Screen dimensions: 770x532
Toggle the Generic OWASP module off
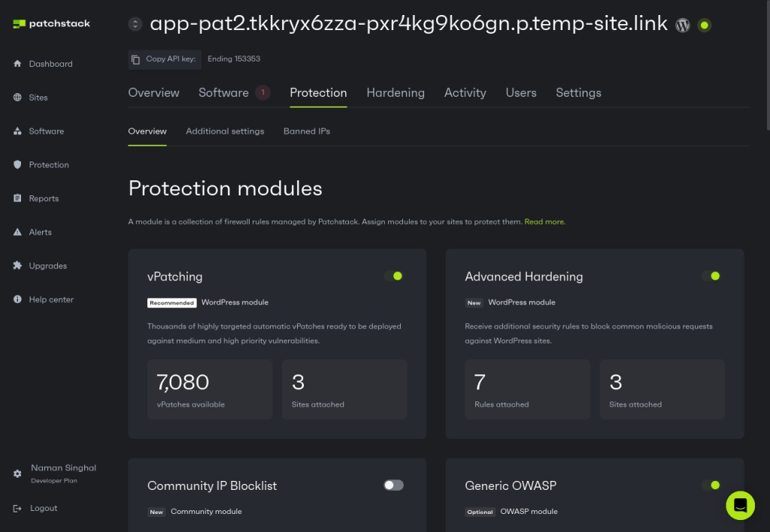(711, 485)
